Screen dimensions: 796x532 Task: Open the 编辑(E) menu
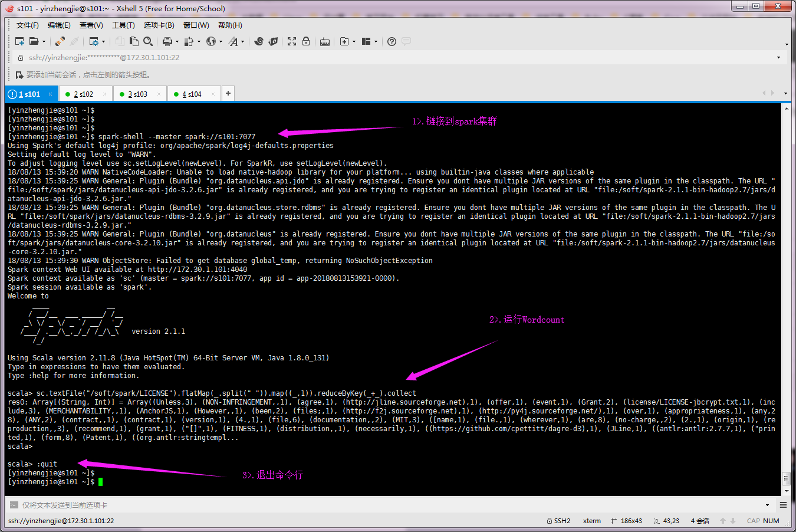click(59, 25)
